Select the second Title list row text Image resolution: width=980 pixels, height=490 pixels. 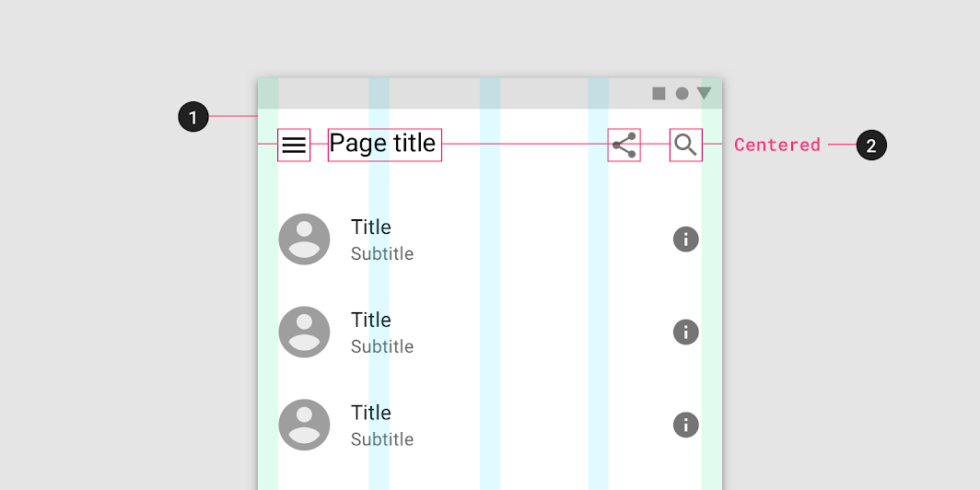point(370,320)
